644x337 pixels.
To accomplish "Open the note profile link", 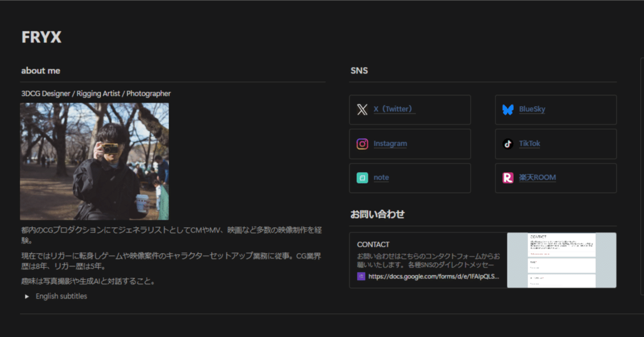I will point(381,177).
